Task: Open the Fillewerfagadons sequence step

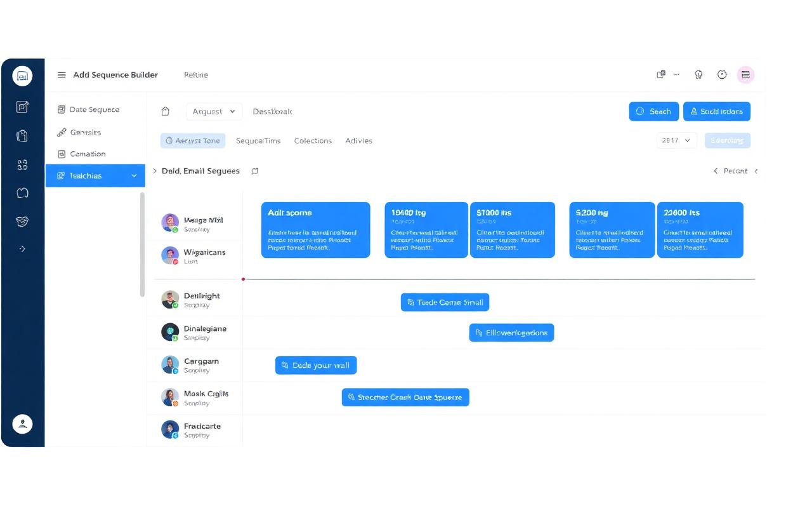Action: point(511,333)
